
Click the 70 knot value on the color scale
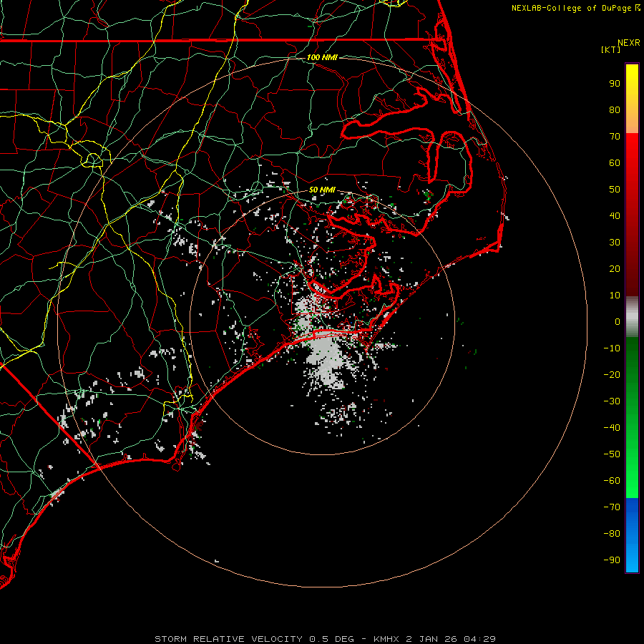point(615,137)
